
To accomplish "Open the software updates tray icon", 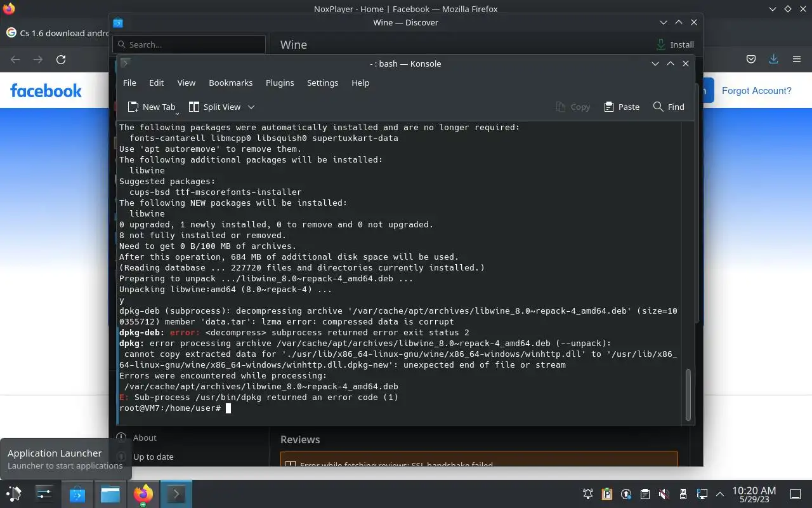I will [626, 494].
